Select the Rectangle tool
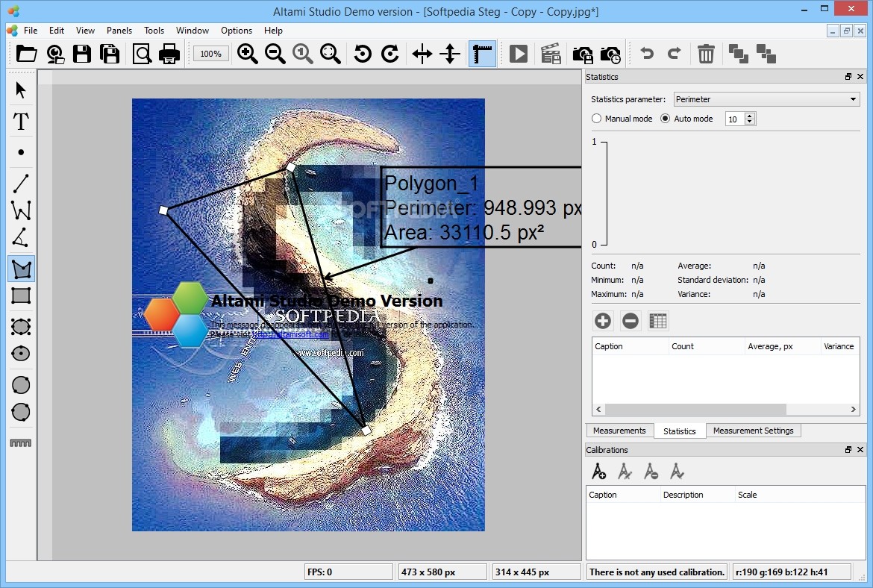 click(21, 295)
